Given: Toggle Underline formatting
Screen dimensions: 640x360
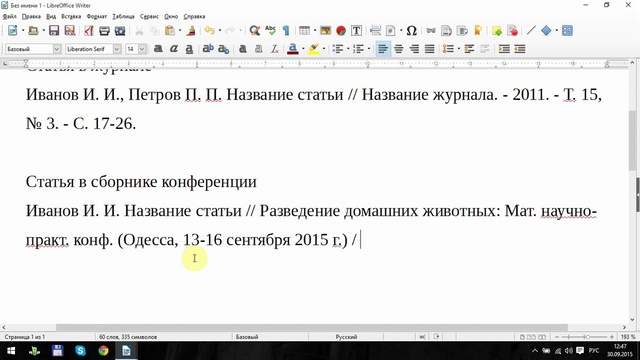Looking at the screenshot, I should pos(189,49).
